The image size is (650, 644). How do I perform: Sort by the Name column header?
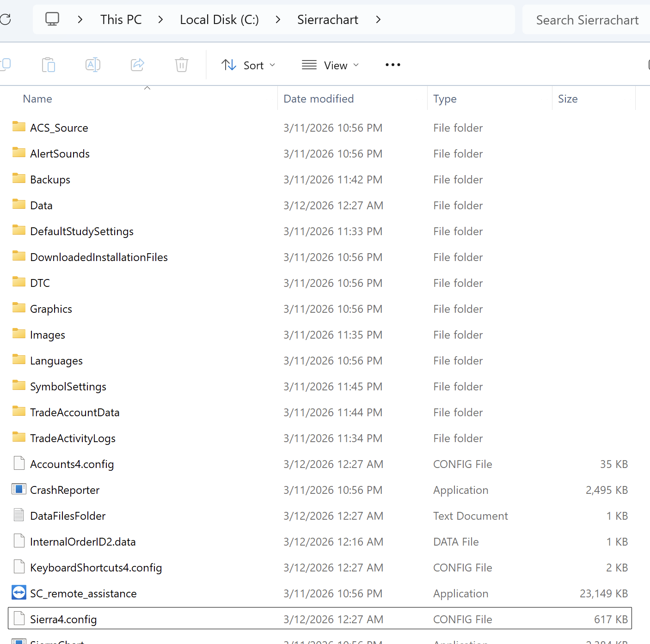point(37,99)
